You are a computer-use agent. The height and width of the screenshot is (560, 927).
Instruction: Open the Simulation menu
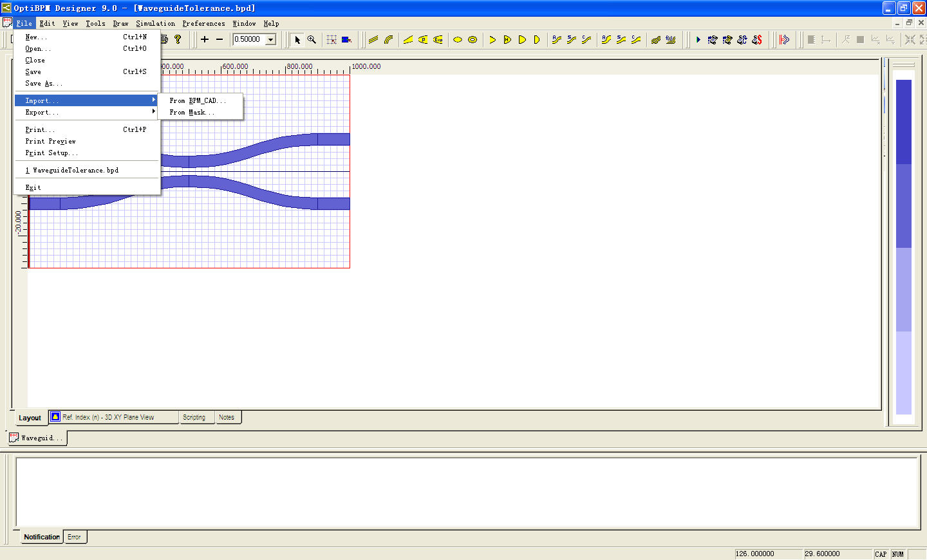coord(155,23)
